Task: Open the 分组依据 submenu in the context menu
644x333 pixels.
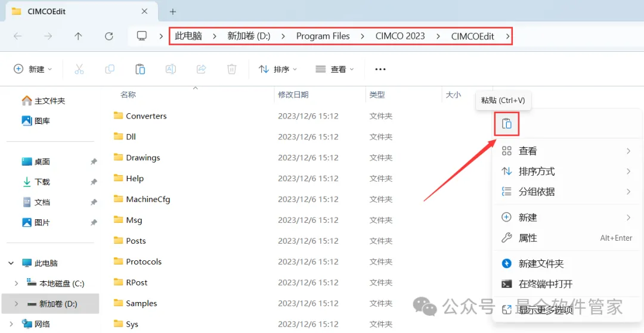Action: click(566, 191)
